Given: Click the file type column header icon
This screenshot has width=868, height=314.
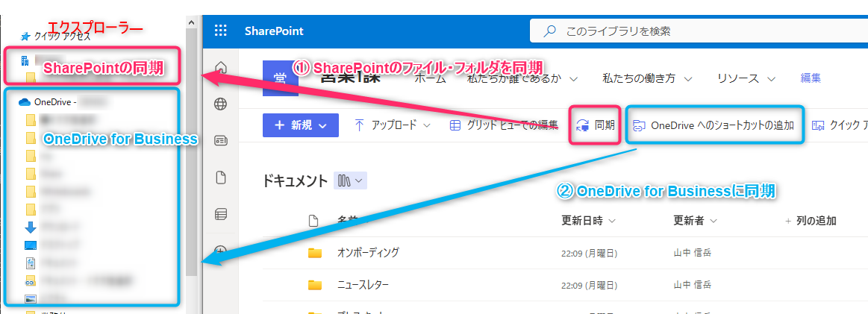Looking at the screenshot, I should pyautogui.click(x=313, y=221).
